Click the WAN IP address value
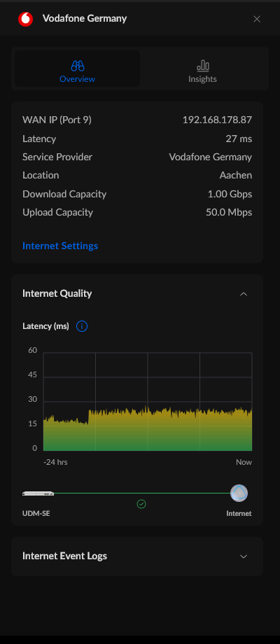Viewport: 280px width, 644px height. pyautogui.click(x=217, y=120)
